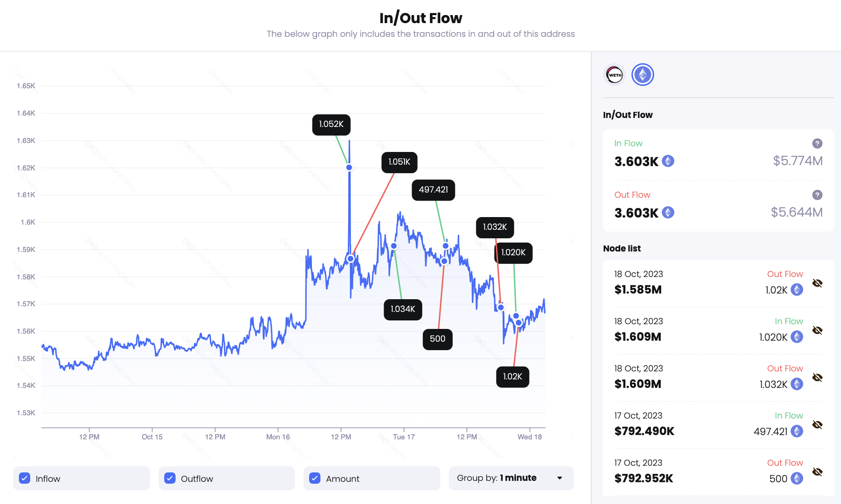Screen dimensions: 841x504
Task: Click the ETH icon next to the 1.02K entry
Action: pyautogui.click(x=797, y=290)
